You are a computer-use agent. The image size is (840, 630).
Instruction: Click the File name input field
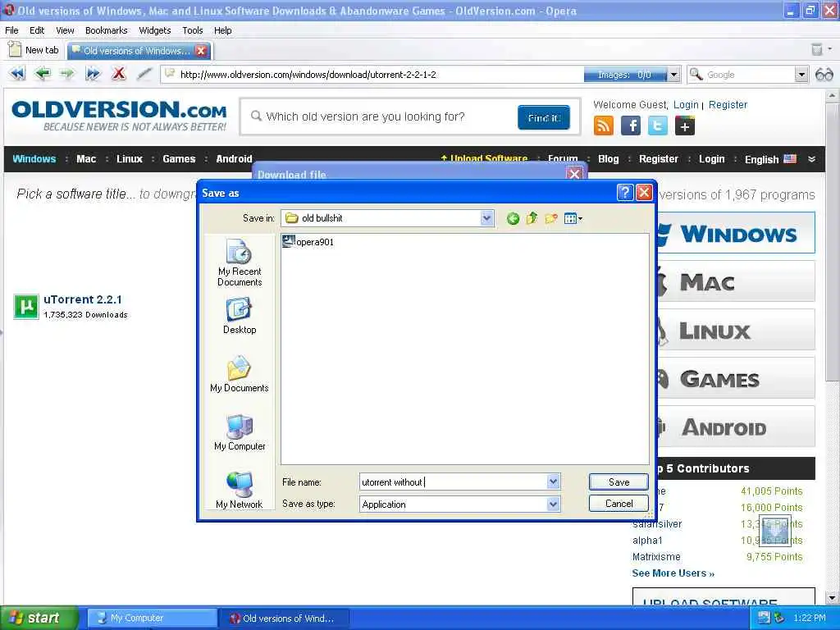(x=453, y=482)
